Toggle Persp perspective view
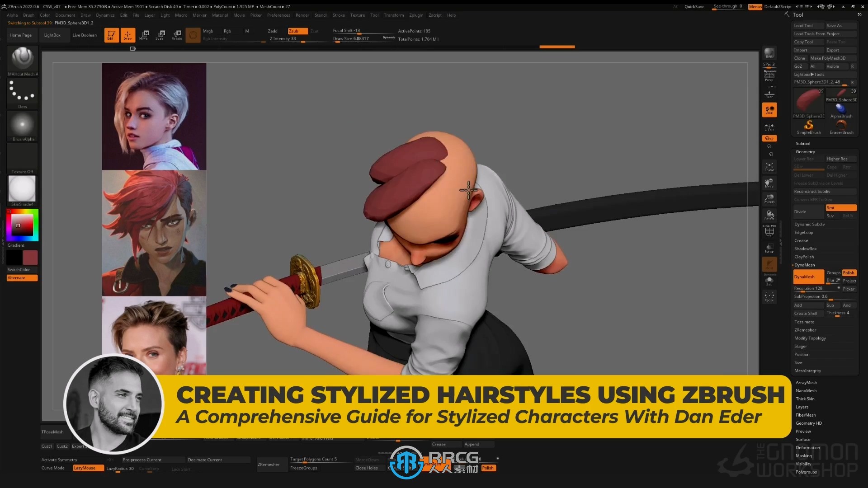This screenshot has width=868, height=488. pos(769,75)
